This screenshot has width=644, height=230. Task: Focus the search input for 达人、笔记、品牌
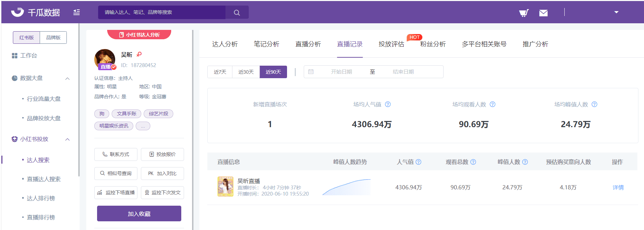[162, 12]
